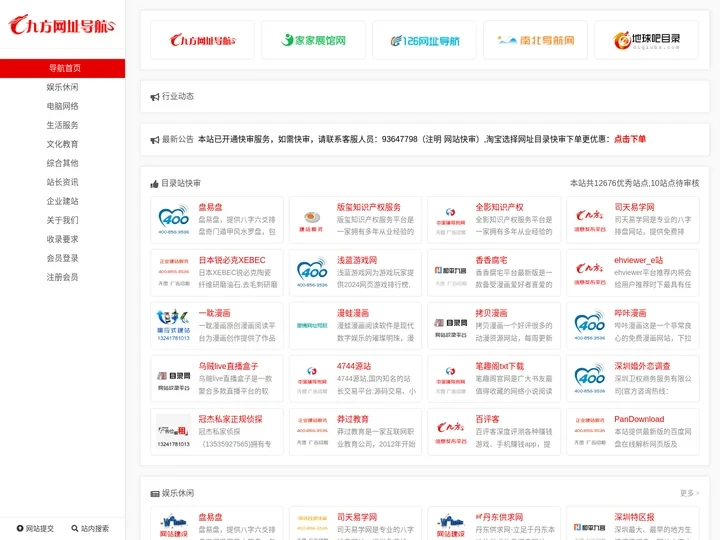This screenshot has height=540, width=720.
Task: Click the 荞过教育 card logo
Action: 312,431
